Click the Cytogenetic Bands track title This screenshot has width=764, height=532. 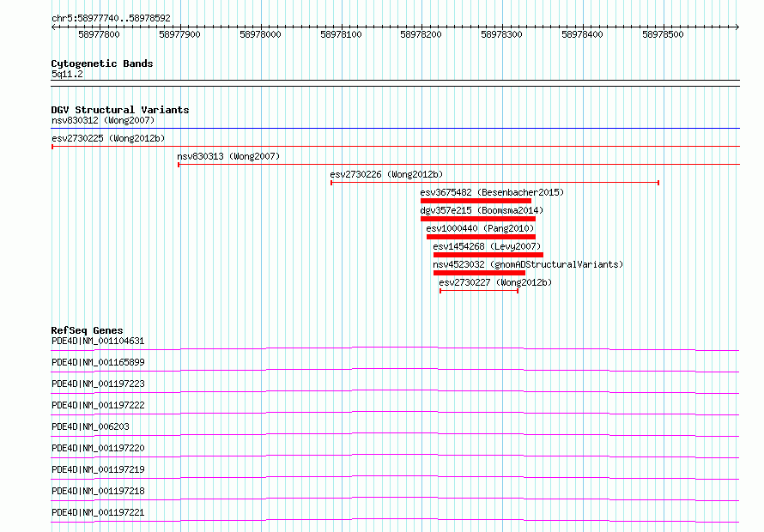pyautogui.click(x=102, y=63)
